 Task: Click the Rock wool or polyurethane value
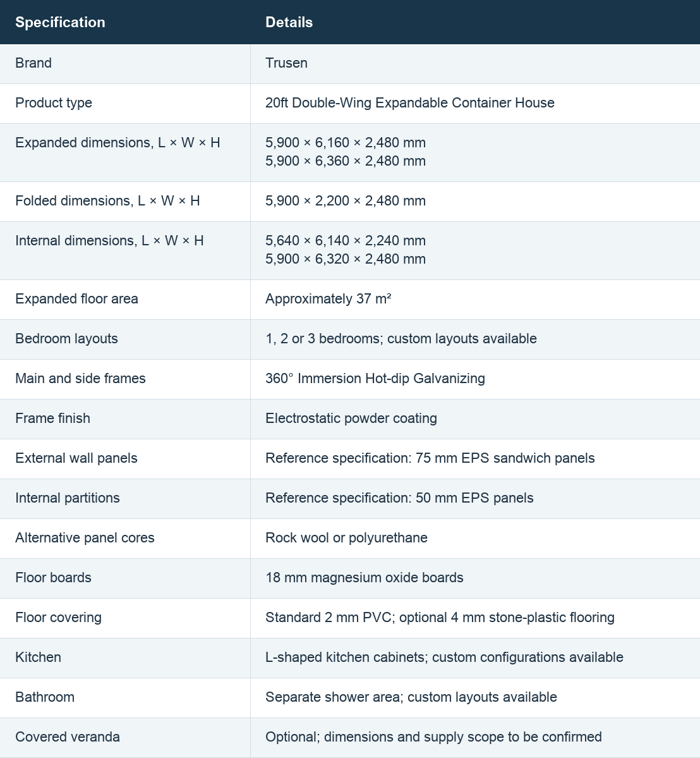tap(346, 537)
